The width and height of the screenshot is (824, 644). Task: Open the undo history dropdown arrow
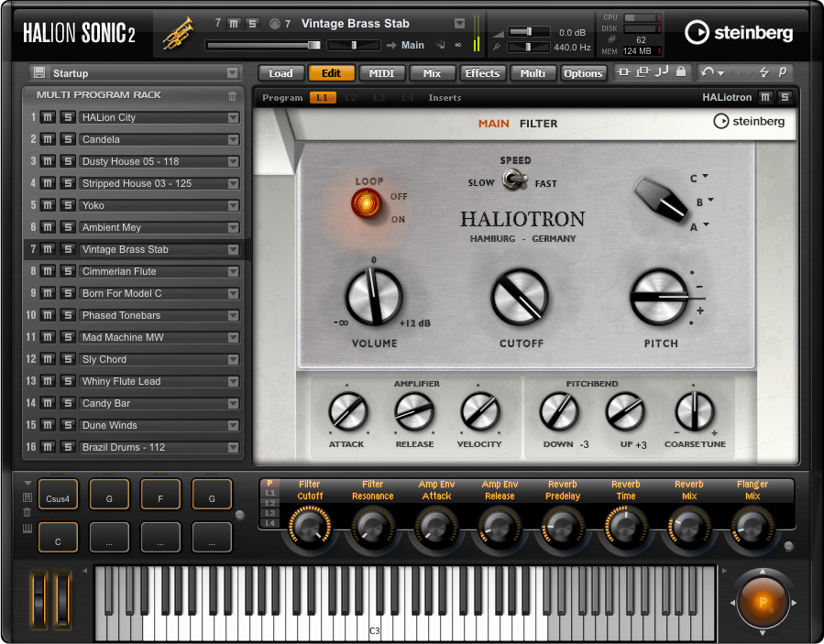721,73
